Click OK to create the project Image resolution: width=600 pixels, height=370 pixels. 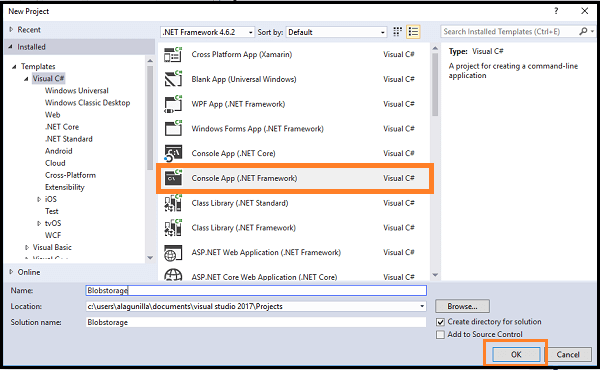coord(516,354)
